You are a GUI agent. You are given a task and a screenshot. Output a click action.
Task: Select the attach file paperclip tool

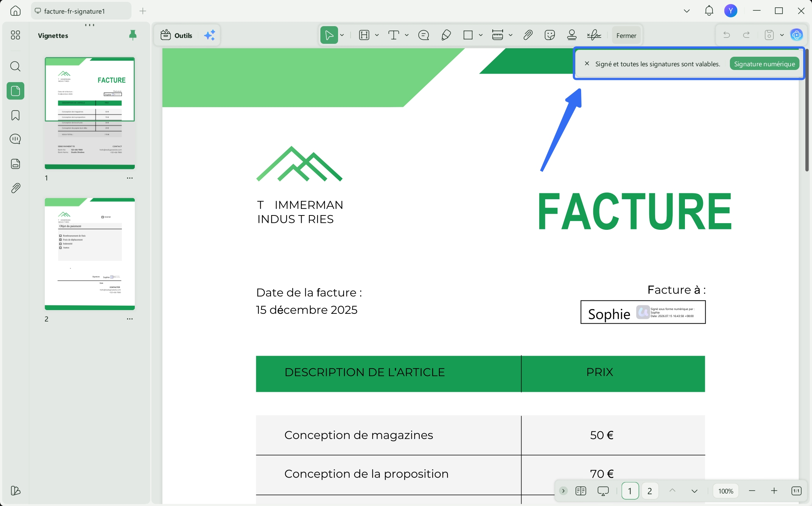pyautogui.click(x=528, y=35)
